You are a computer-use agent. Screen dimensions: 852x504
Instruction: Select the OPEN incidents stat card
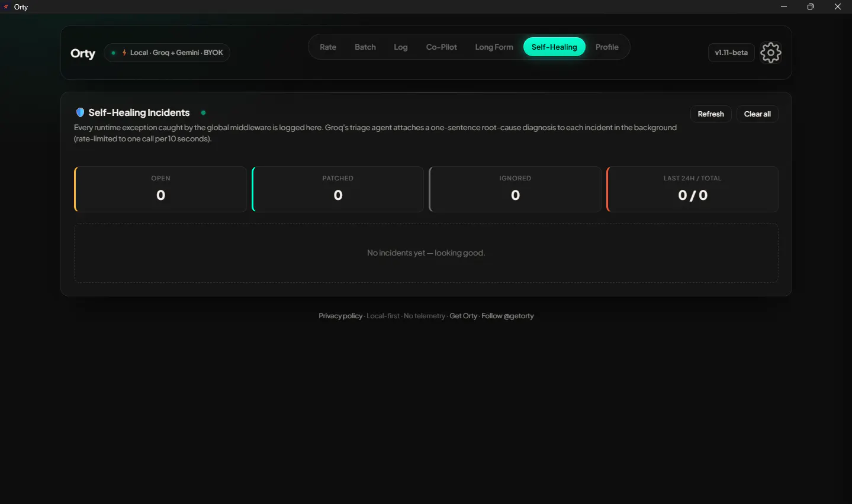tap(160, 189)
